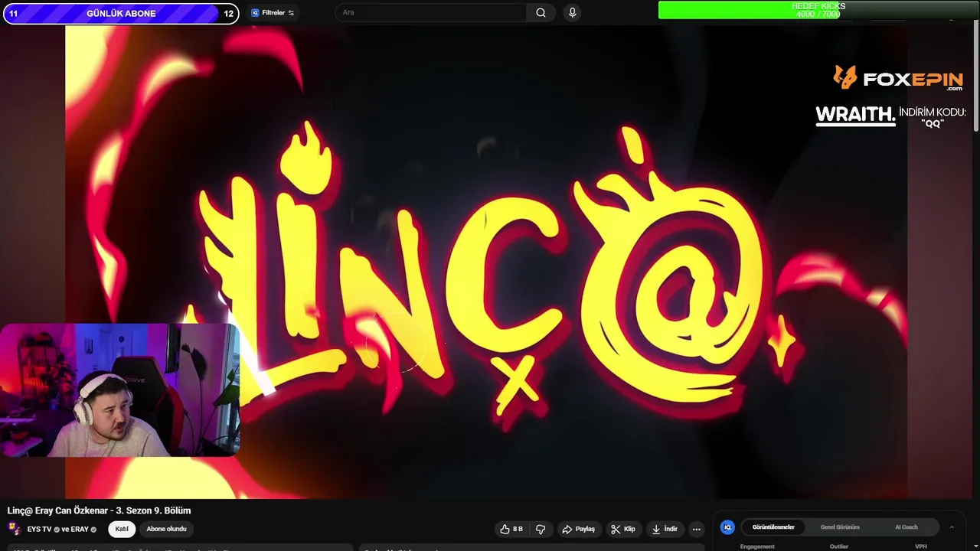This screenshot has width=980, height=551.
Task: Activate voice search microphone
Action: (572, 12)
